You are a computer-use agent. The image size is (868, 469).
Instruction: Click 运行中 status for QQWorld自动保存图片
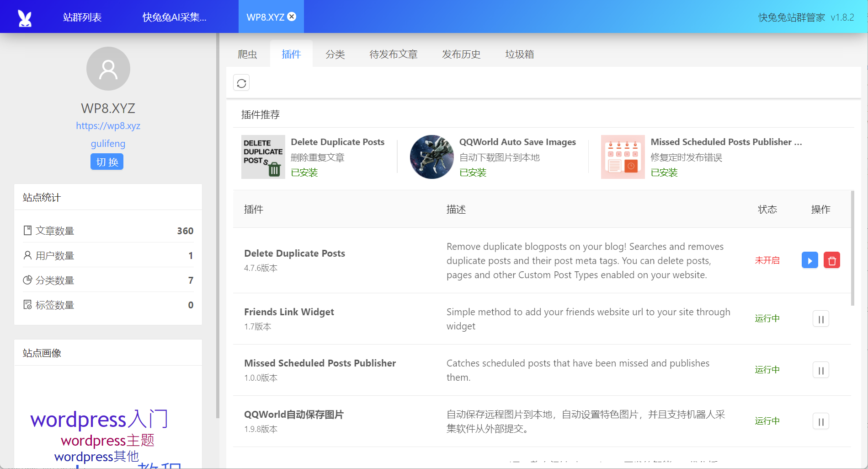(x=767, y=421)
